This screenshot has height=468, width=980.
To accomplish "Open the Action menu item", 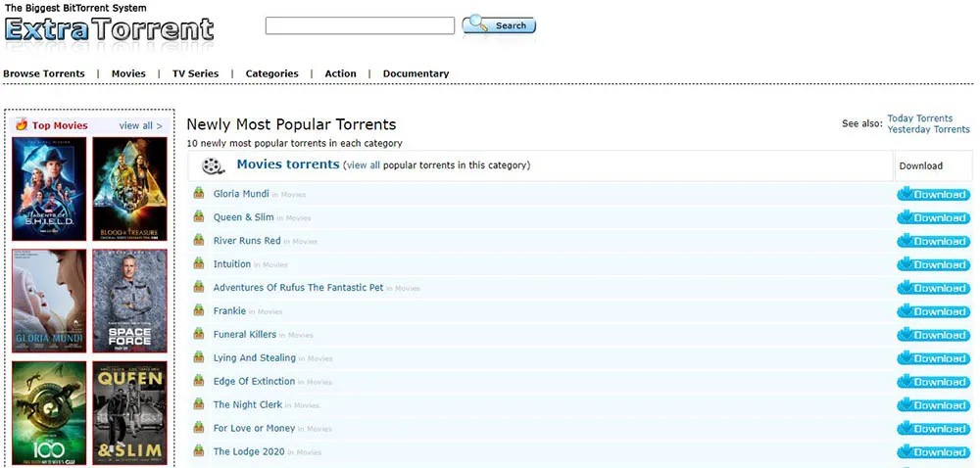I will [341, 73].
